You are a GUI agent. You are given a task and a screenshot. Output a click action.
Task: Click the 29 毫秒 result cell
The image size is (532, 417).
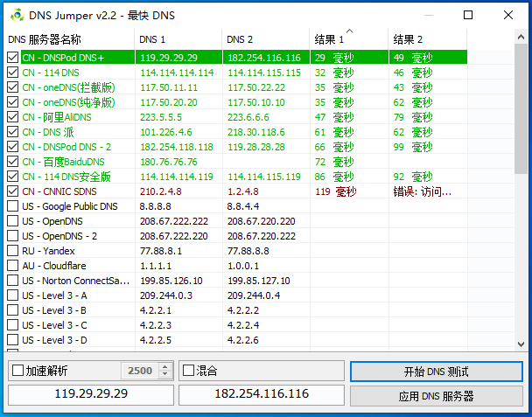pyautogui.click(x=334, y=58)
